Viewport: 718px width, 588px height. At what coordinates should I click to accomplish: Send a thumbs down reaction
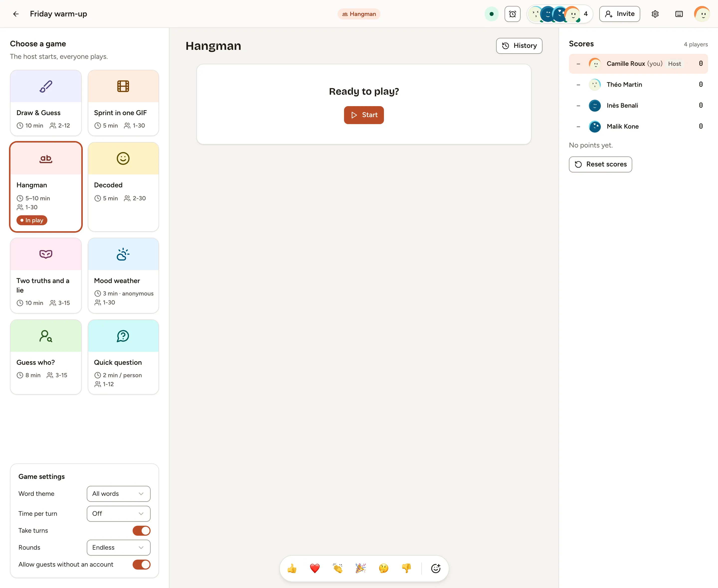point(406,568)
